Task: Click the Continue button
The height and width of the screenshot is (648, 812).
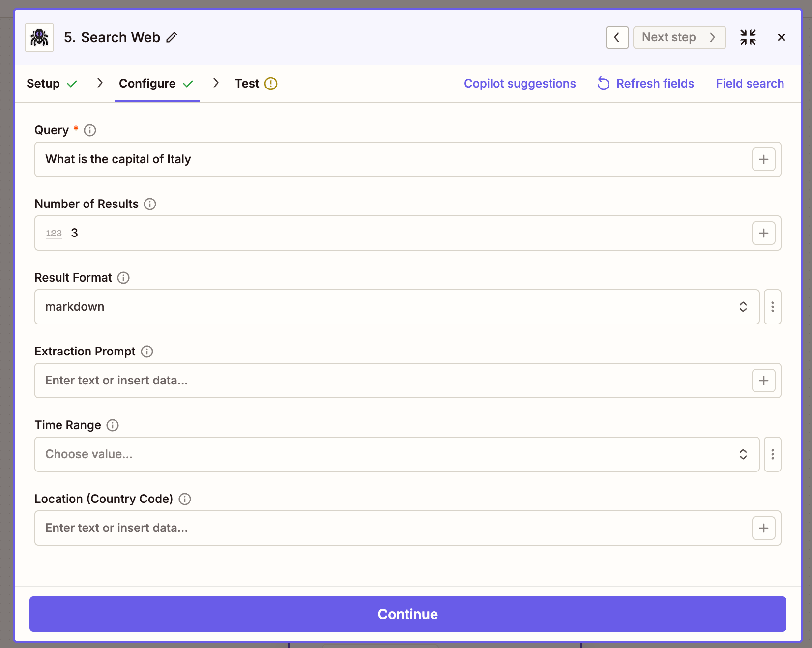Action: pos(408,614)
